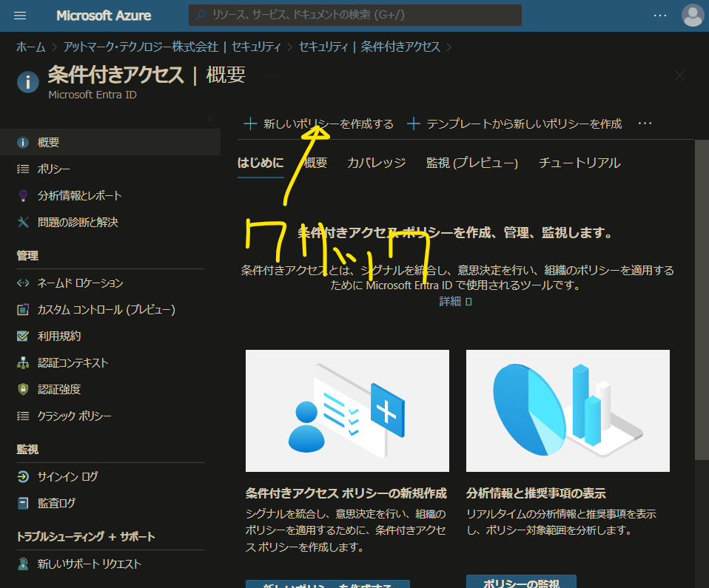This screenshot has height=588, width=709.
Task: Open アットマーク・テクノロジー株式会社 | セキュリティ breadcrumb
Action: [x=172, y=47]
